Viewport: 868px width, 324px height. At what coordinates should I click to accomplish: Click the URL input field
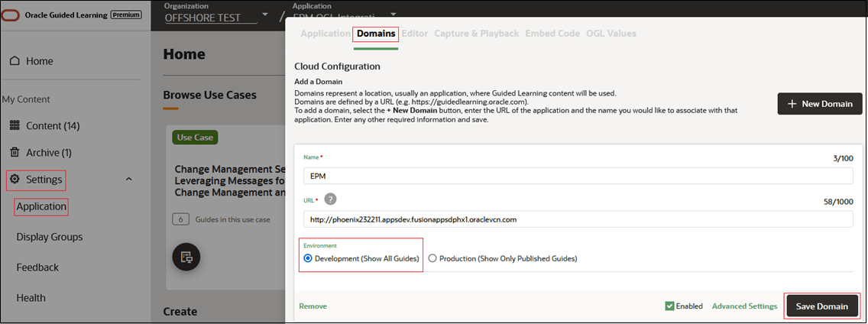pyautogui.click(x=578, y=219)
